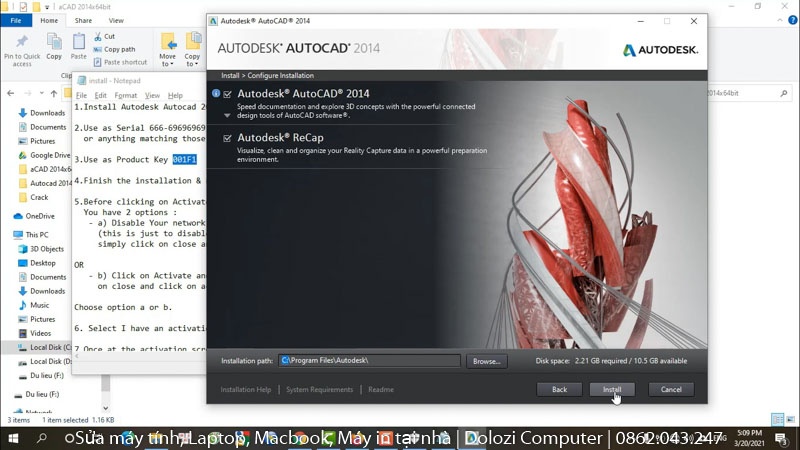800x450 pixels.
Task: Click the Move to folder icon
Action: click(168, 42)
